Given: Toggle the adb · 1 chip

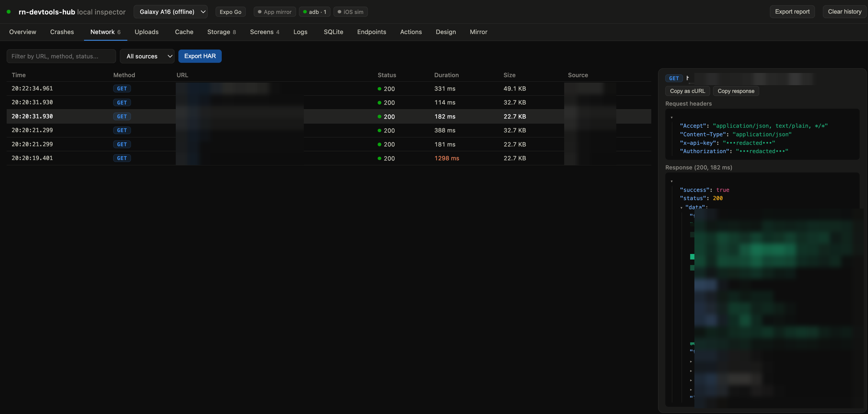Looking at the screenshot, I should pyautogui.click(x=315, y=12).
